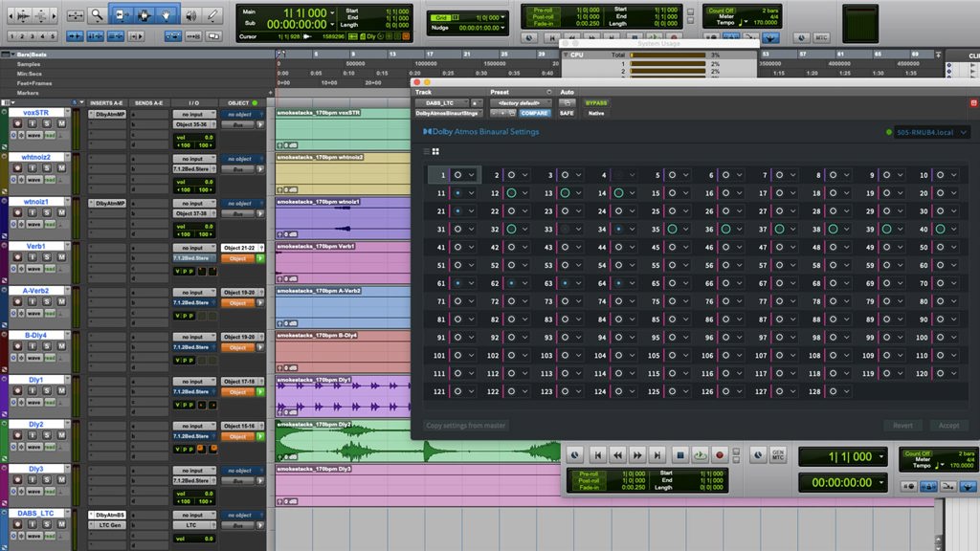The width and height of the screenshot is (980, 551).
Task: Toggle SAFE automation button
Action: (567, 113)
